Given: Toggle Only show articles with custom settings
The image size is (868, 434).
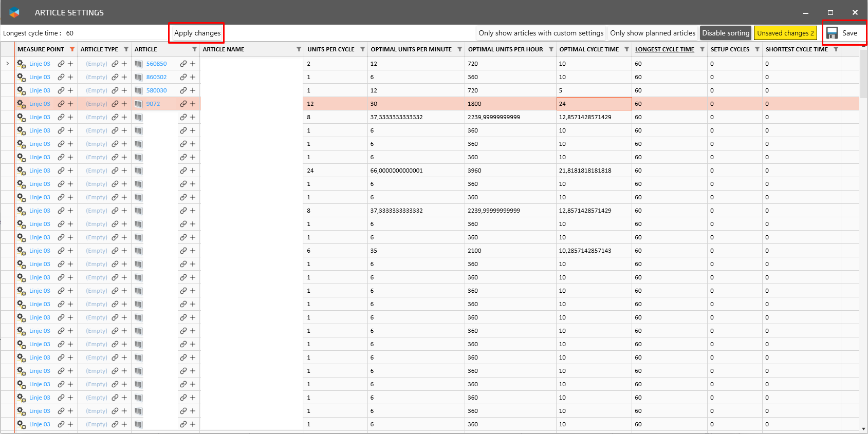Looking at the screenshot, I should tap(541, 33).
